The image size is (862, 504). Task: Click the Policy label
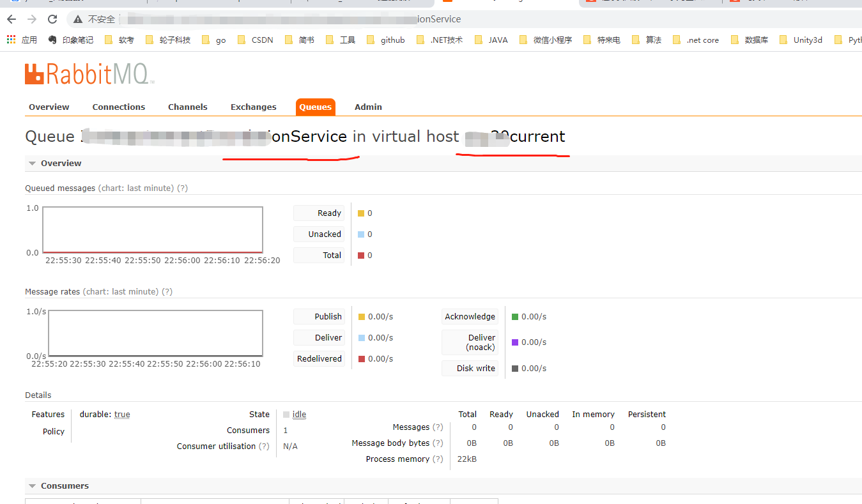click(x=54, y=431)
